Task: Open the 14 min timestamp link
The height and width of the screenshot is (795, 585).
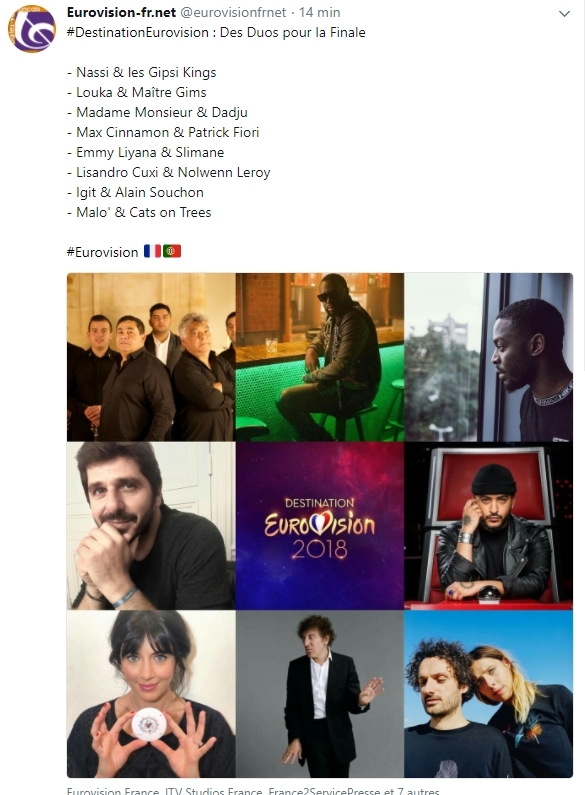Action: pos(319,12)
